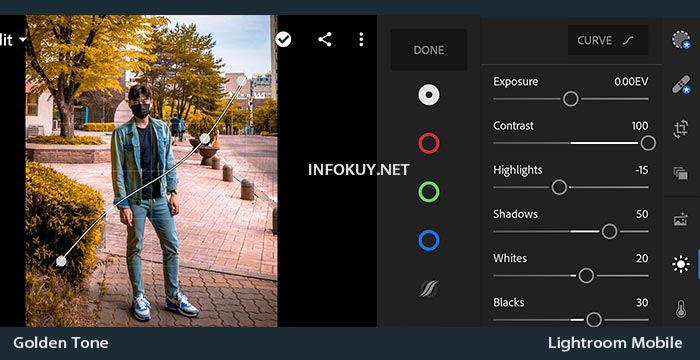Click the Blacks value 30

(642, 303)
